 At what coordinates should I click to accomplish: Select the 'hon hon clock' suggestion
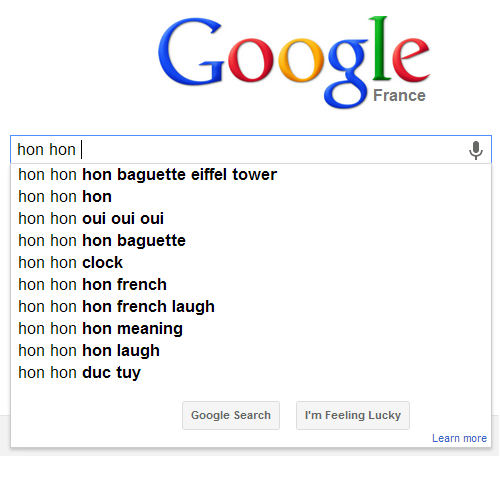pyautogui.click(x=251, y=263)
